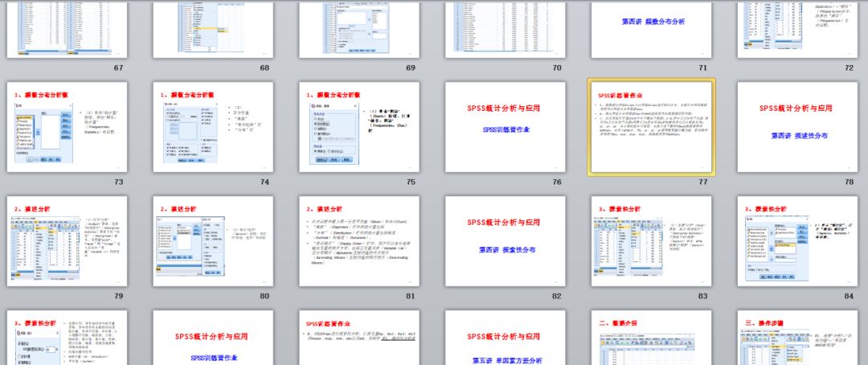This screenshot has height=365, width=868.
Task: Open slide 71 titled 第四讲 频数分布分析
Action: (652, 29)
